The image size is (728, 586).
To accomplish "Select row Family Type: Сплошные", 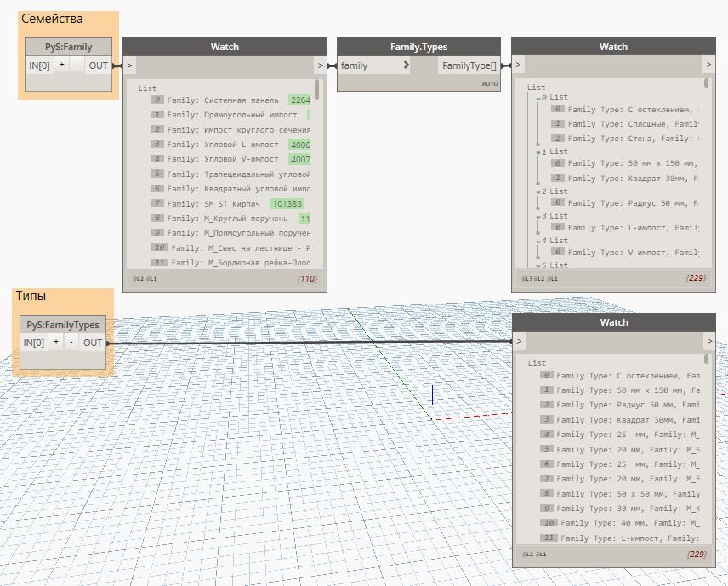I will [x=625, y=124].
